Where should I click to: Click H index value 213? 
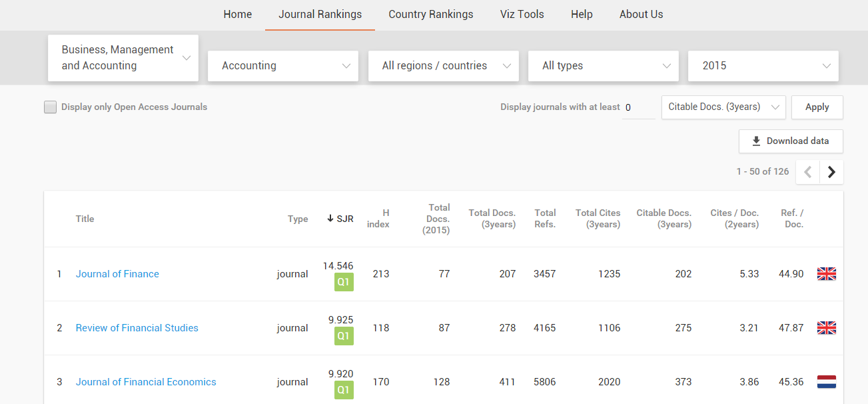click(x=381, y=274)
